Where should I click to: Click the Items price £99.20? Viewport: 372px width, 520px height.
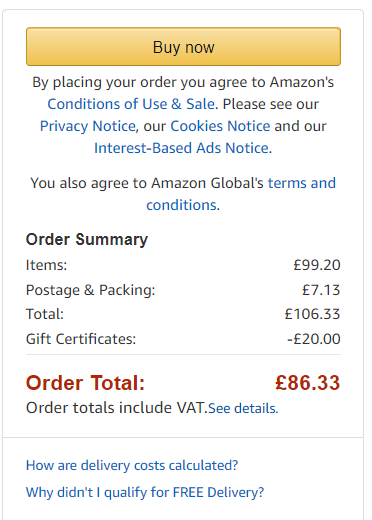[x=317, y=265]
